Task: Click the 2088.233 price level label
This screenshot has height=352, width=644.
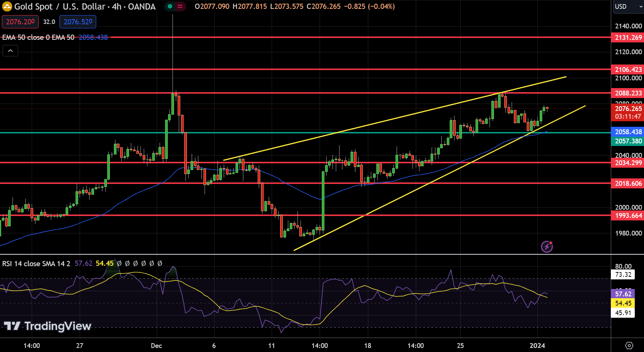Action: 628,93
